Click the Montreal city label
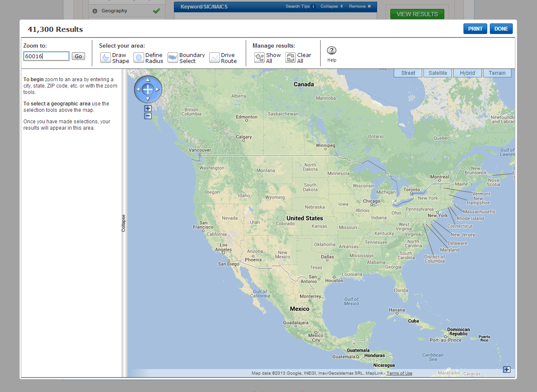 (x=440, y=177)
